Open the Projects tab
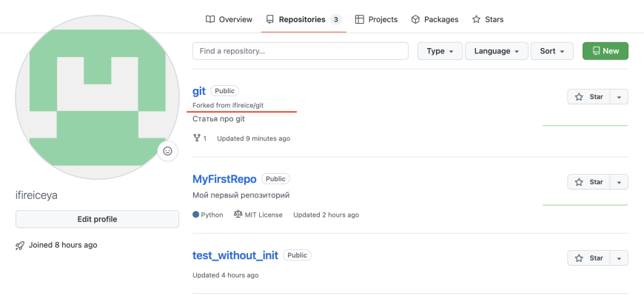Image resolution: width=644 pixels, height=296 pixels. coord(376,19)
